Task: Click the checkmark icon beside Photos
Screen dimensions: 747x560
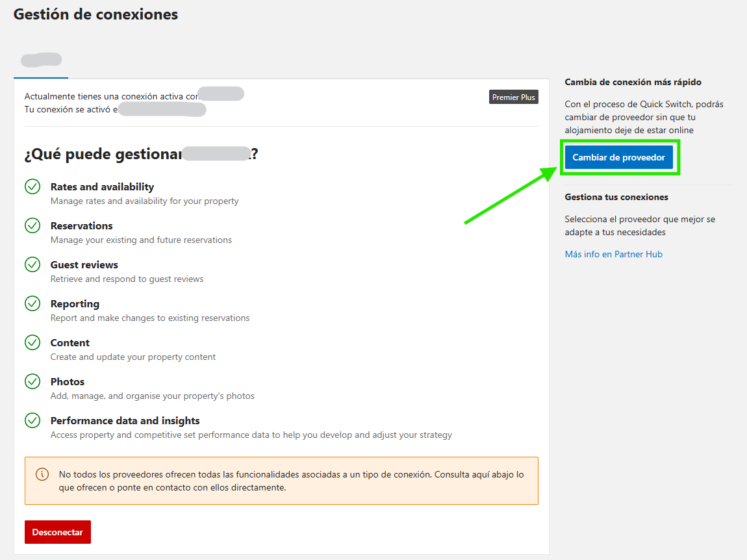Action: click(x=32, y=381)
